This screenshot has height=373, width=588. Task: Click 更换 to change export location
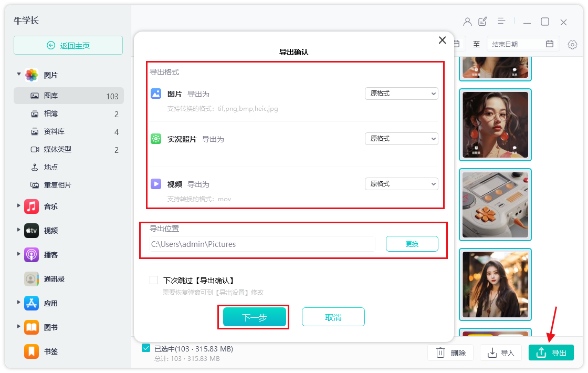click(x=412, y=244)
